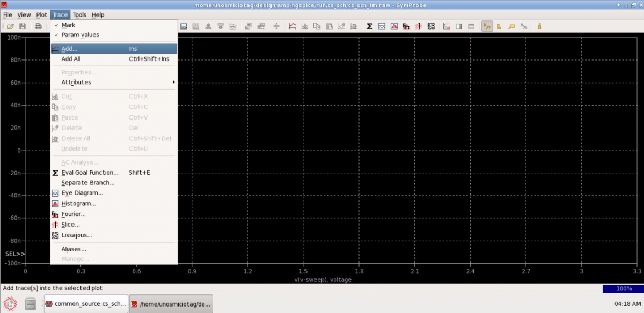Viewport: 644px width, 313px height.
Task: Click the toolbar Lissajous icon
Action: pyautogui.click(x=431, y=26)
